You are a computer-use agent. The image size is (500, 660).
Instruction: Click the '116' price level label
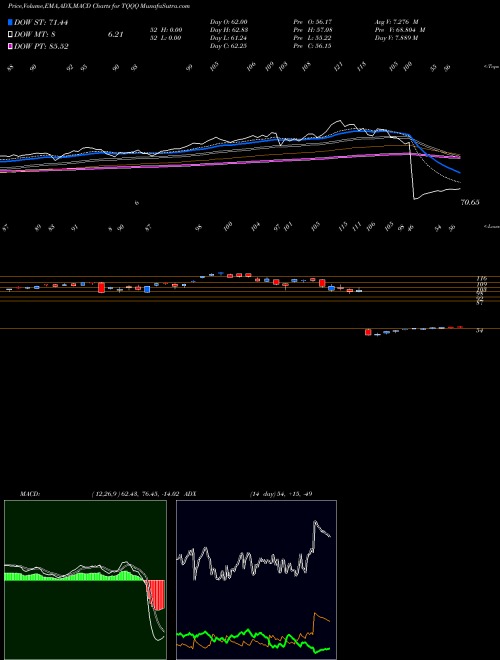click(481, 279)
